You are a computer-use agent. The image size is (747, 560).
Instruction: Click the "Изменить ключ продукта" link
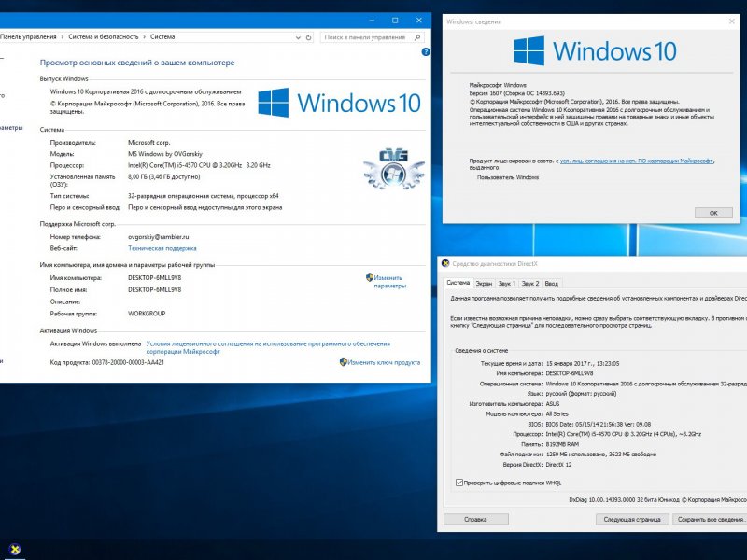pos(384,362)
